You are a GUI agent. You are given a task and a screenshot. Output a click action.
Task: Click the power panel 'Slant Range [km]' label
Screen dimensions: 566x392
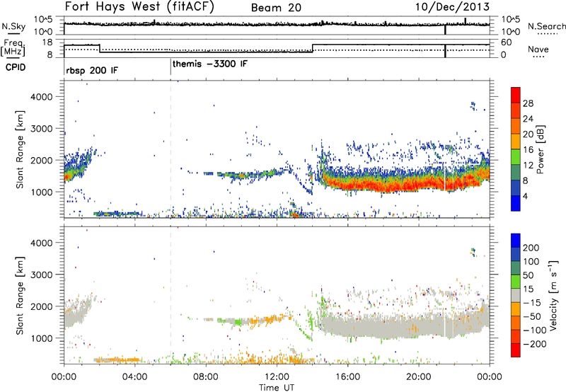(20, 149)
